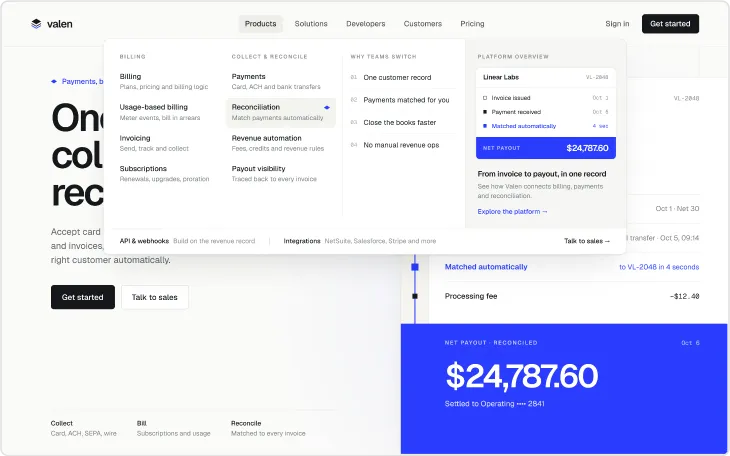Screen dimensions: 730x456
Task: Click the header Get started button
Action: (x=670, y=24)
